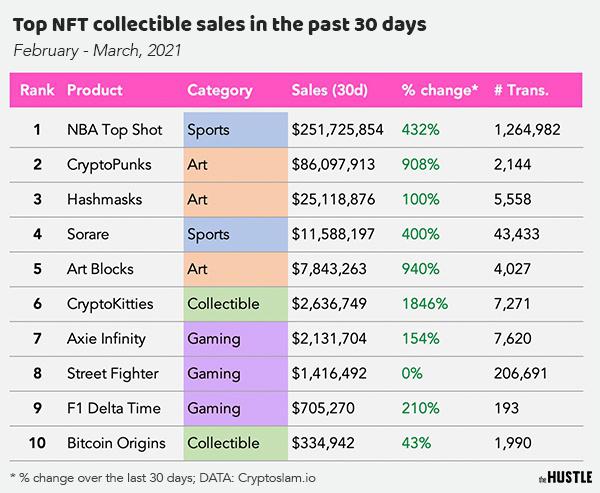Click the blue Sports tag for NBA Top Shot
600x493 pixels.
(232, 129)
